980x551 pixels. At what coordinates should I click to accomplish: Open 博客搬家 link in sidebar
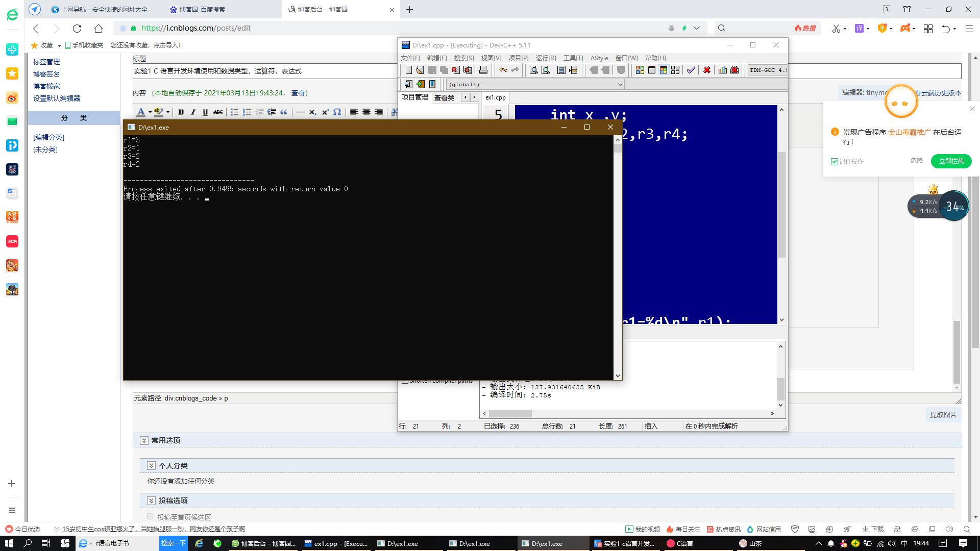pos(46,86)
